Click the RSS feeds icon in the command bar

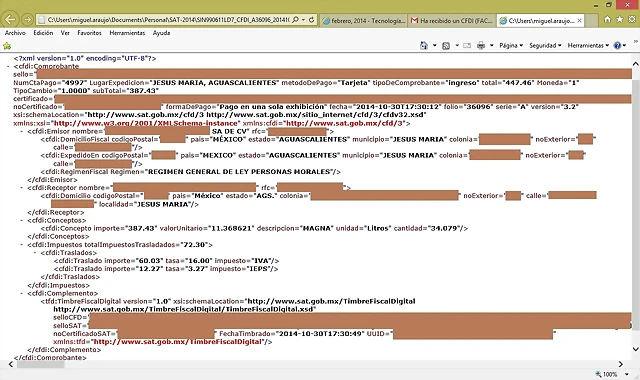[446, 46]
